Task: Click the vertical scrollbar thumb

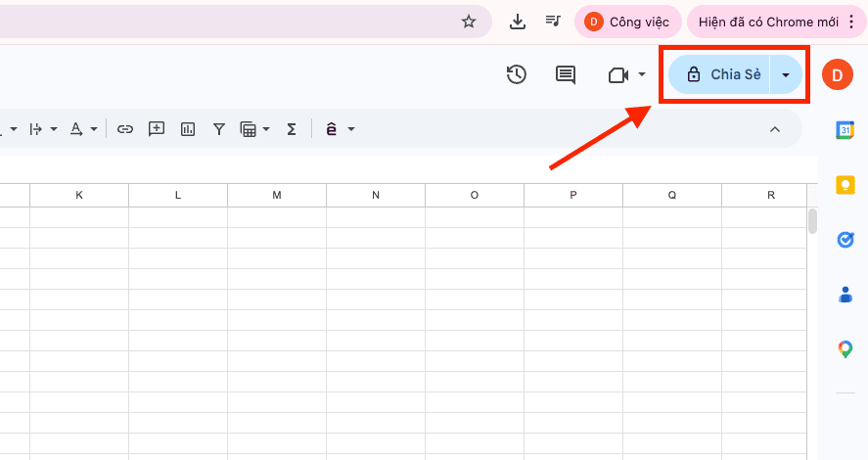Action: pos(812,221)
